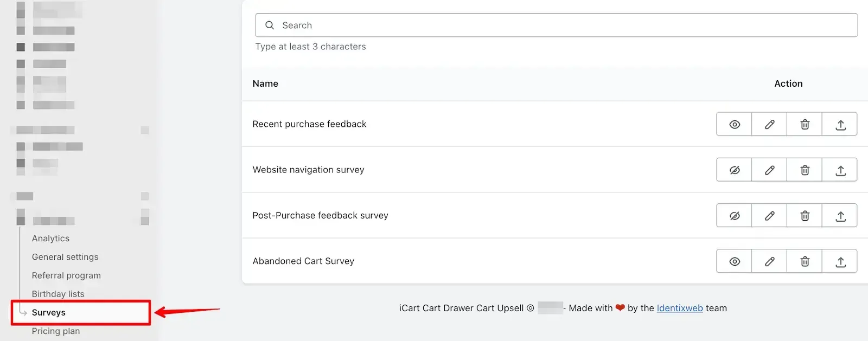Show the hidden Website navigation survey
Image resolution: width=868 pixels, height=341 pixels.
click(734, 170)
